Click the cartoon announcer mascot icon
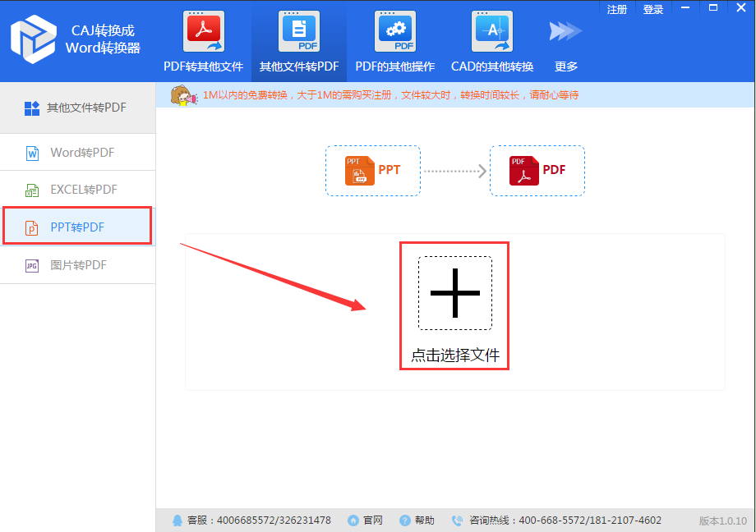The width and height of the screenshot is (756, 532). click(x=184, y=95)
